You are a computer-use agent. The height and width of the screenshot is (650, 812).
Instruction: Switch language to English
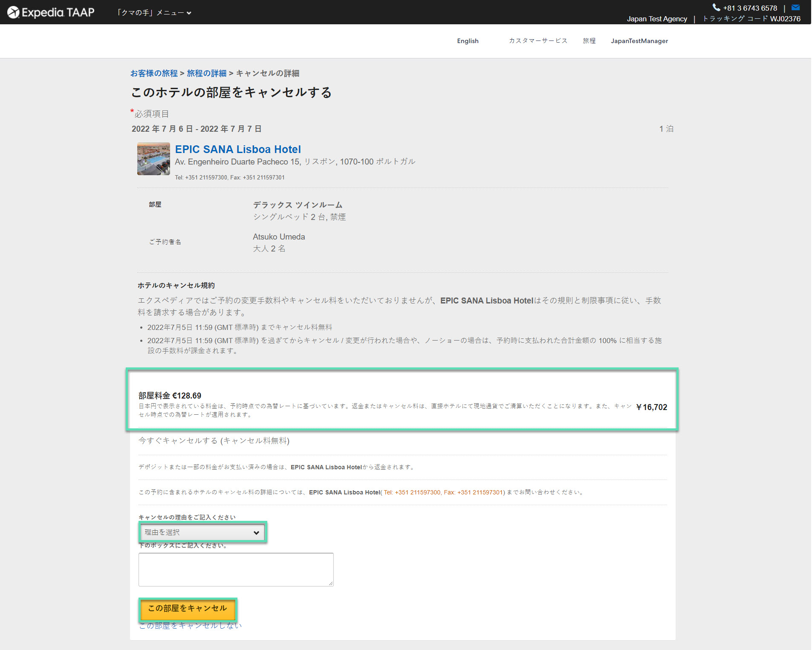point(468,41)
